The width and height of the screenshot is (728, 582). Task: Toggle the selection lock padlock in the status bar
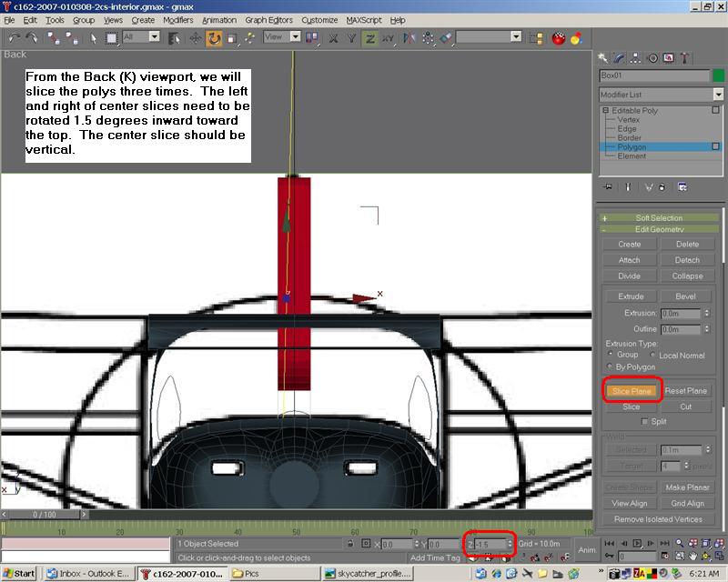(350, 544)
